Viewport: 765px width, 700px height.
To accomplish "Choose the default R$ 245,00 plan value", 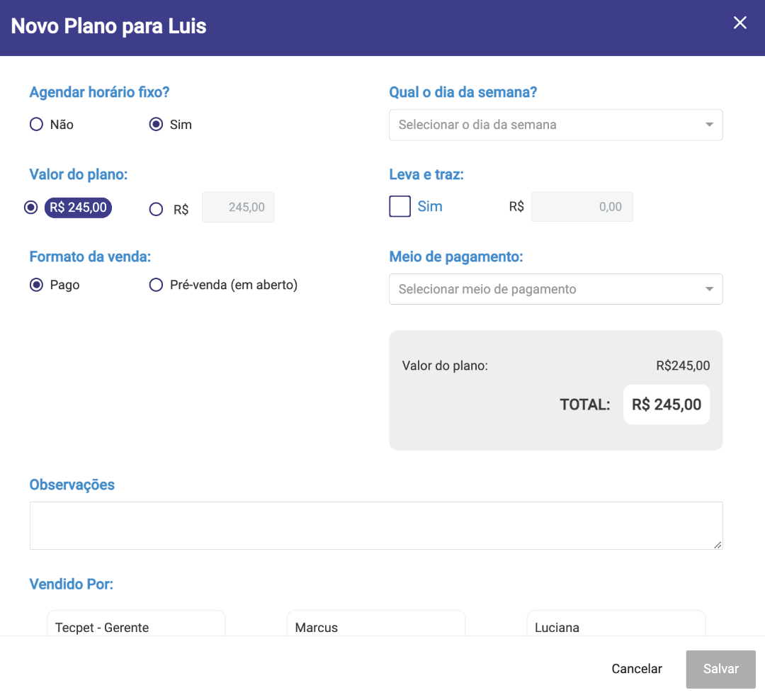I will pos(30,208).
